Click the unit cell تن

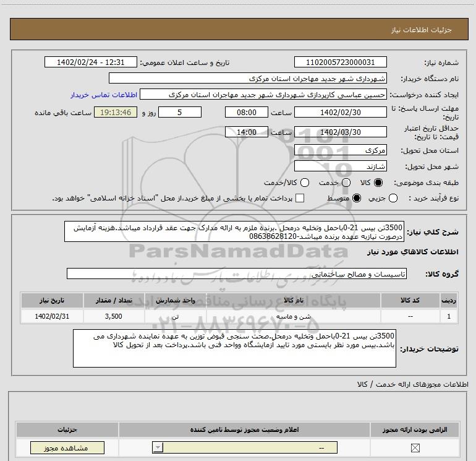click(175, 316)
